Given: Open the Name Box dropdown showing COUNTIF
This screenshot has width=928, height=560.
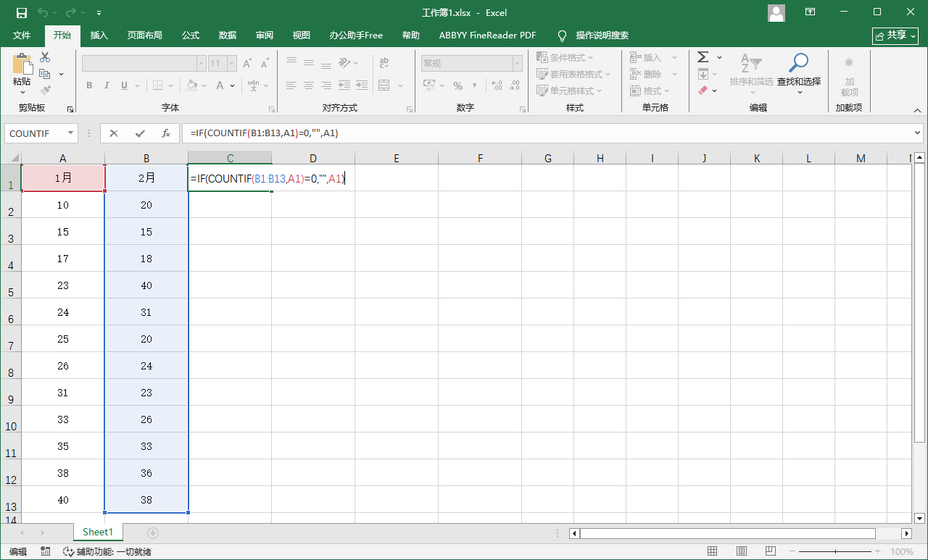Looking at the screenshot, I should tap(71, 133).
